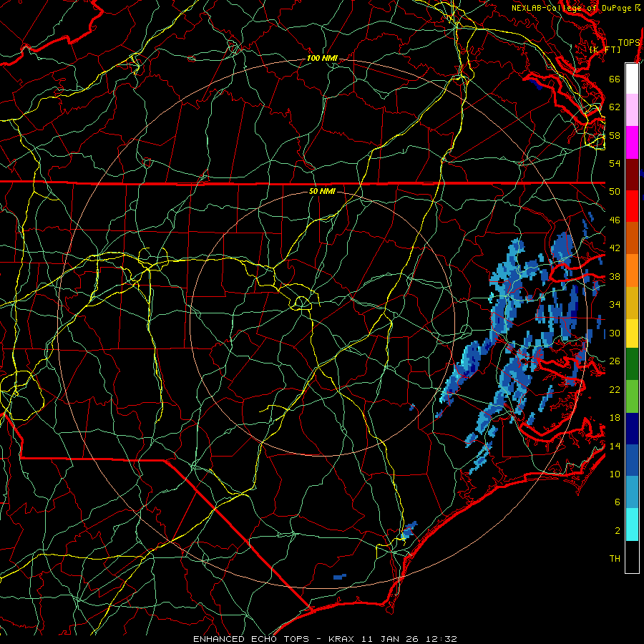
Task: Click legend value "6"
Action: click(x=618, y=502)
